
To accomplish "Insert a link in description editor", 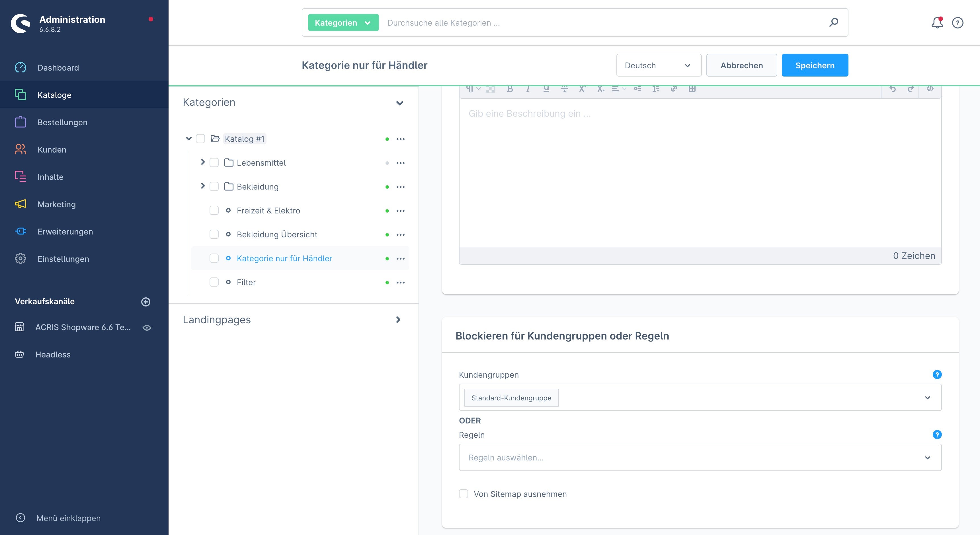I will coord(674,89).
